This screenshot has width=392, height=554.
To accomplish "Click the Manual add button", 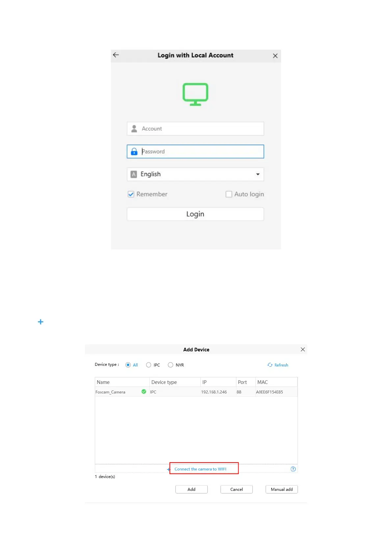I will pos(282,490).
